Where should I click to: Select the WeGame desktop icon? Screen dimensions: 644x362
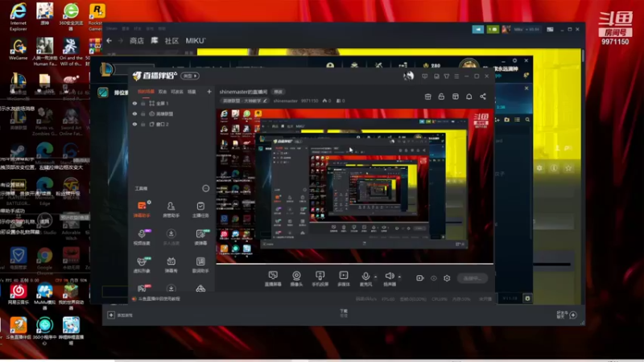(18, 49)
